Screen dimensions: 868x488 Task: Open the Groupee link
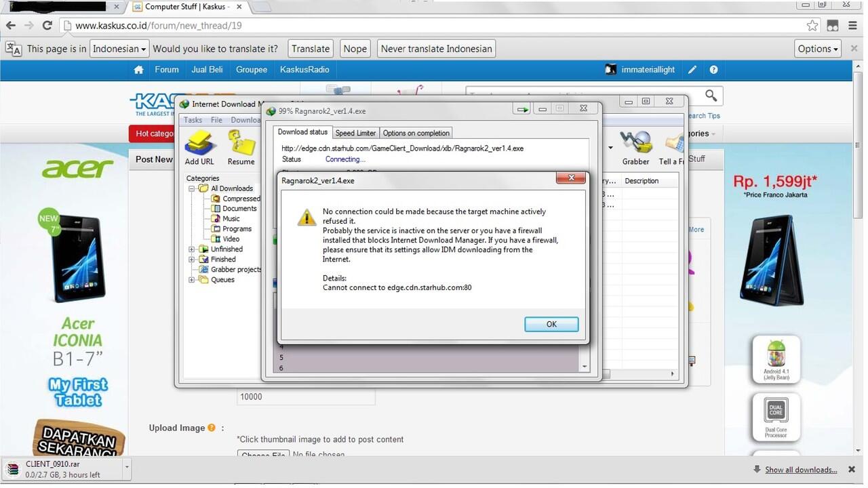252,70
